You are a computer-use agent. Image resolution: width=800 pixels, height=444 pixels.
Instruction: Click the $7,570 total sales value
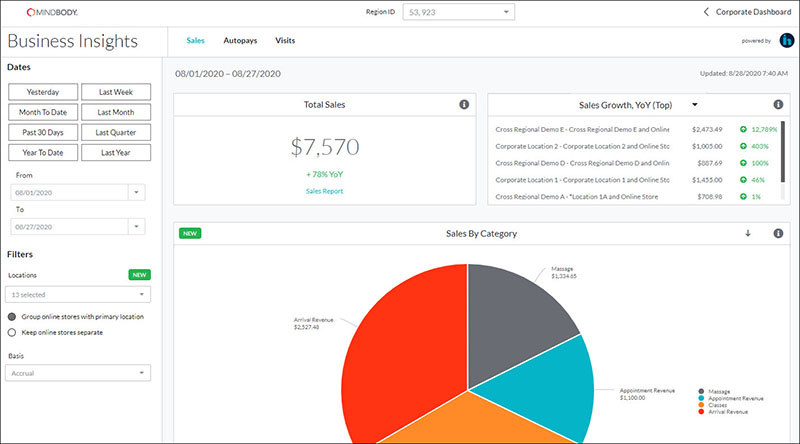[x=325, y=147]
